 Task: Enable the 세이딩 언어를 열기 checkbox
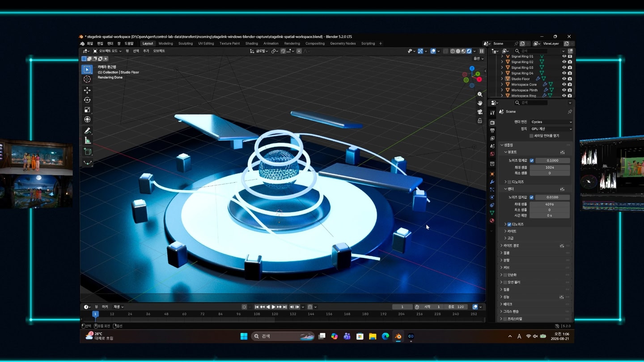531,136
